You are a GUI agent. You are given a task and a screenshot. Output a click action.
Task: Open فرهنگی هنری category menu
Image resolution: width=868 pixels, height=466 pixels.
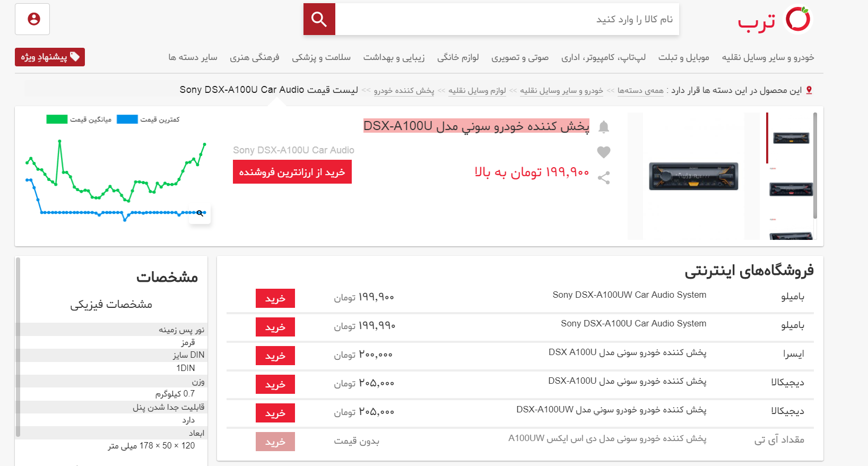click(x=254, y=57)
